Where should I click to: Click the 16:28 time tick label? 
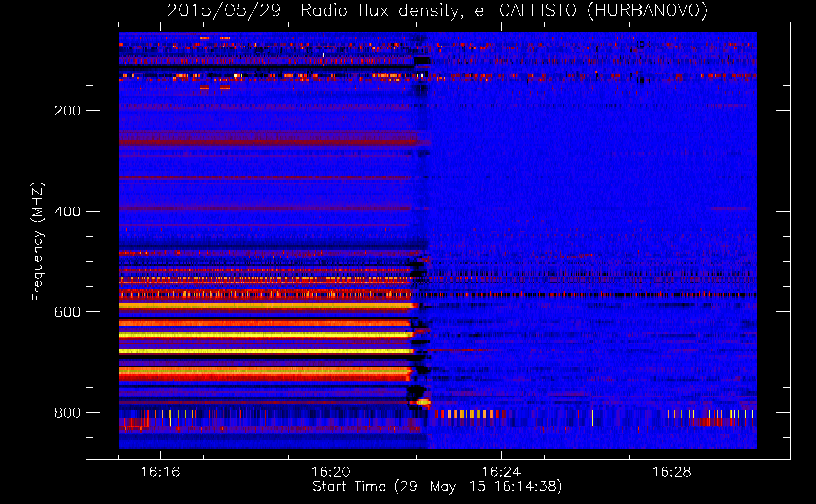(672, 472)
